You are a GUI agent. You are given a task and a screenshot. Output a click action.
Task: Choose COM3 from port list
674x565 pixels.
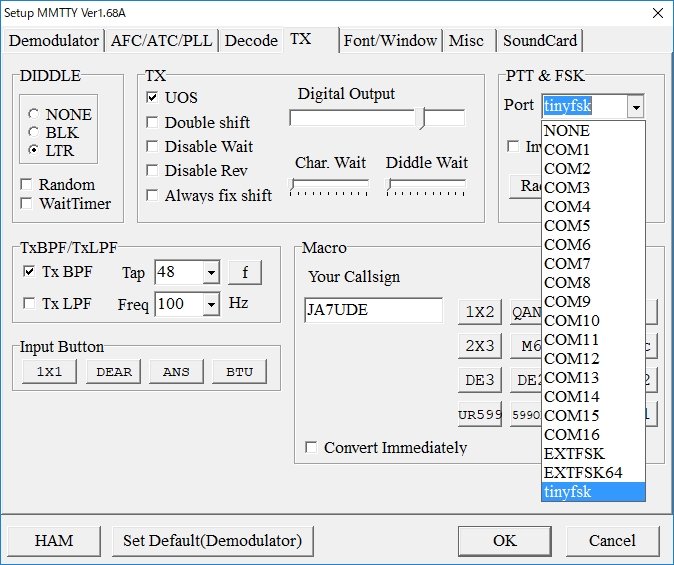(x=593, y=187)
